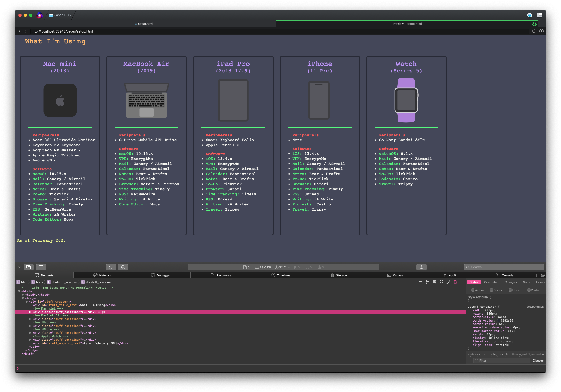Hide the details sidebar
This screenshot has height=392, width=561.
[462, 282]
